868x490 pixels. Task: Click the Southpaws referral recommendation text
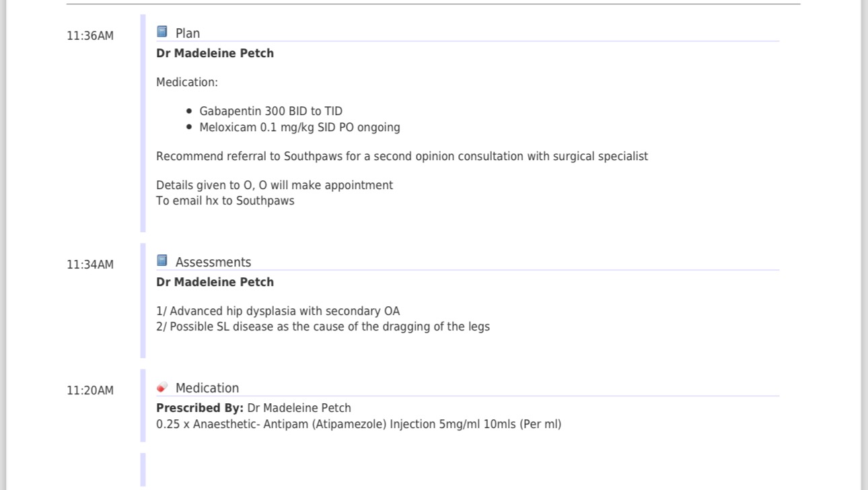click(x=402, y=156)
